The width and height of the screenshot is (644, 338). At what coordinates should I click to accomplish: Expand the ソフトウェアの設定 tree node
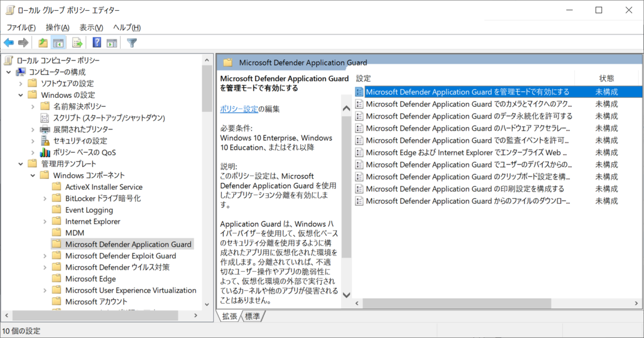tap(20, 83)
